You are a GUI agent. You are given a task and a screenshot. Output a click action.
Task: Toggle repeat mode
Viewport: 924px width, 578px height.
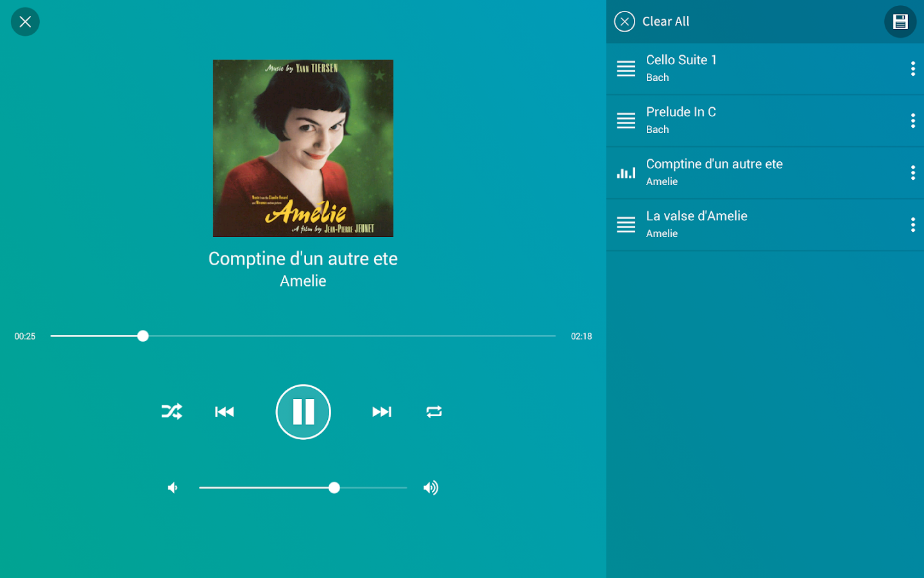[434, 412]
